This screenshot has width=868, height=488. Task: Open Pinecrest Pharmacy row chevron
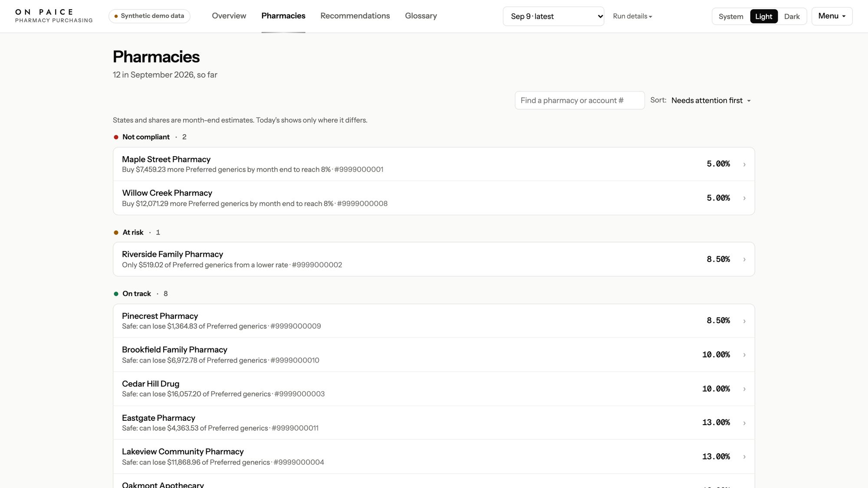(744, 321)
